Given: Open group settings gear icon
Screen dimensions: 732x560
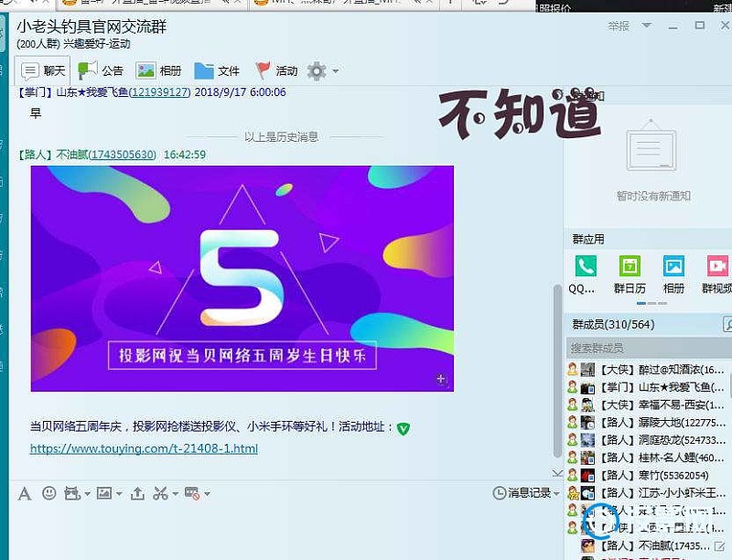Looking at the screenshot, I should [x=317, y=71].
